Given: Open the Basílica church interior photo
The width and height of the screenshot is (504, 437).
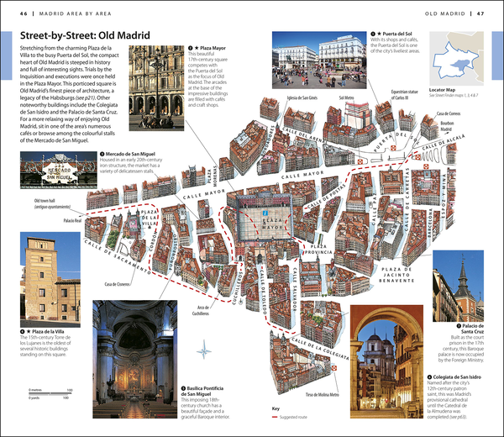Looking at the screenshot, I should point(135,359).
